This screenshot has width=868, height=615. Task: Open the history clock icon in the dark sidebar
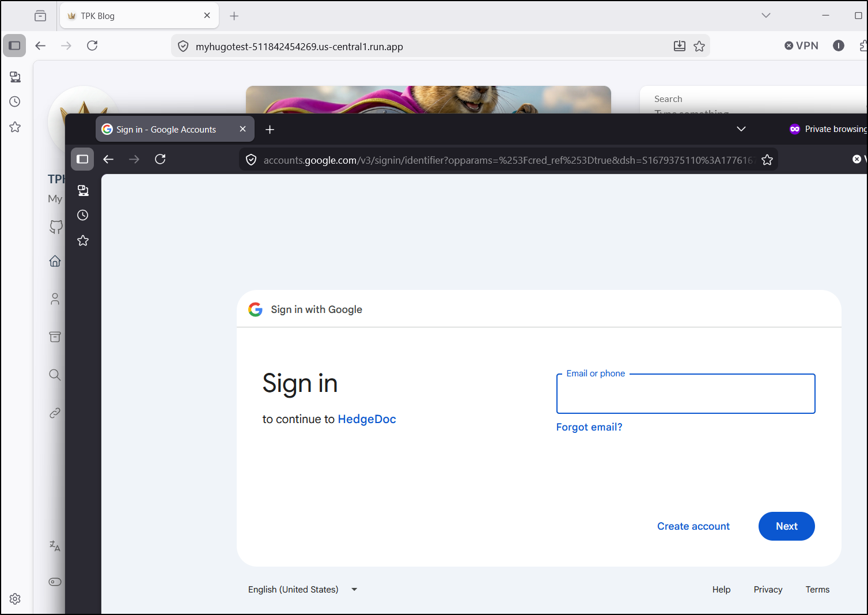tap(83, 216)
